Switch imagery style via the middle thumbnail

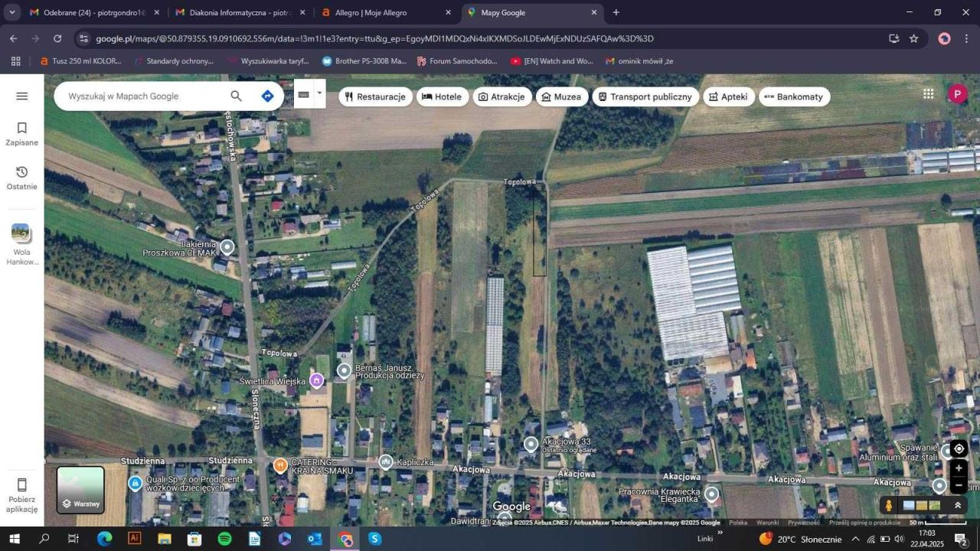[920, 505]
